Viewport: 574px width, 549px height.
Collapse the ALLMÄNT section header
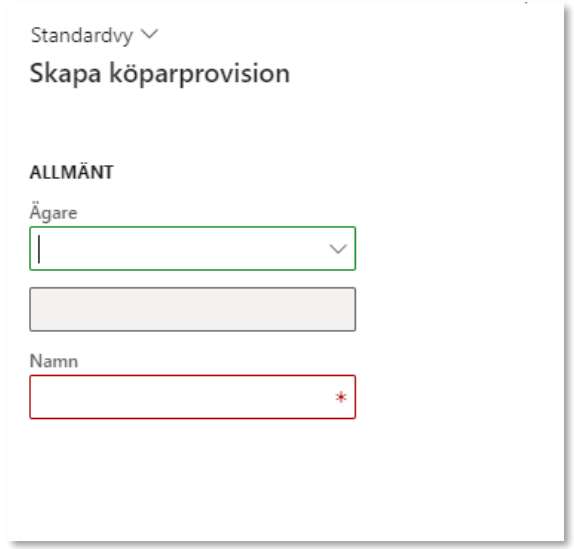point(72,172)
